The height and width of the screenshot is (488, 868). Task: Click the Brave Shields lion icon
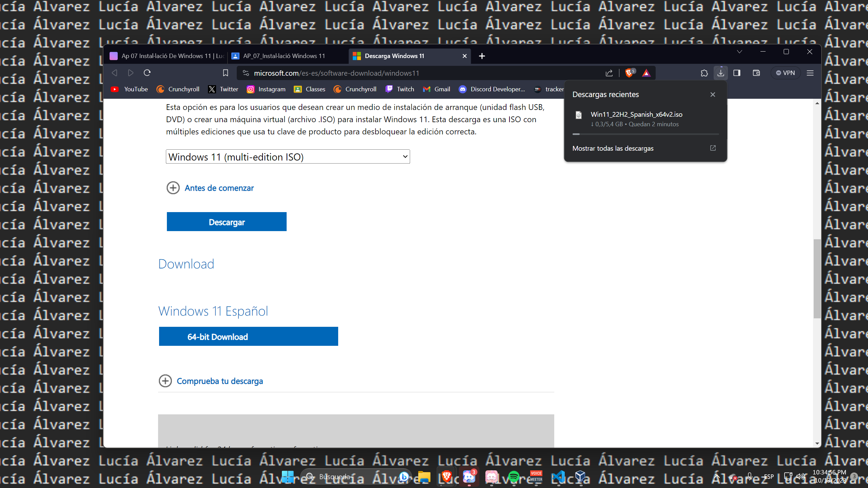629,73
